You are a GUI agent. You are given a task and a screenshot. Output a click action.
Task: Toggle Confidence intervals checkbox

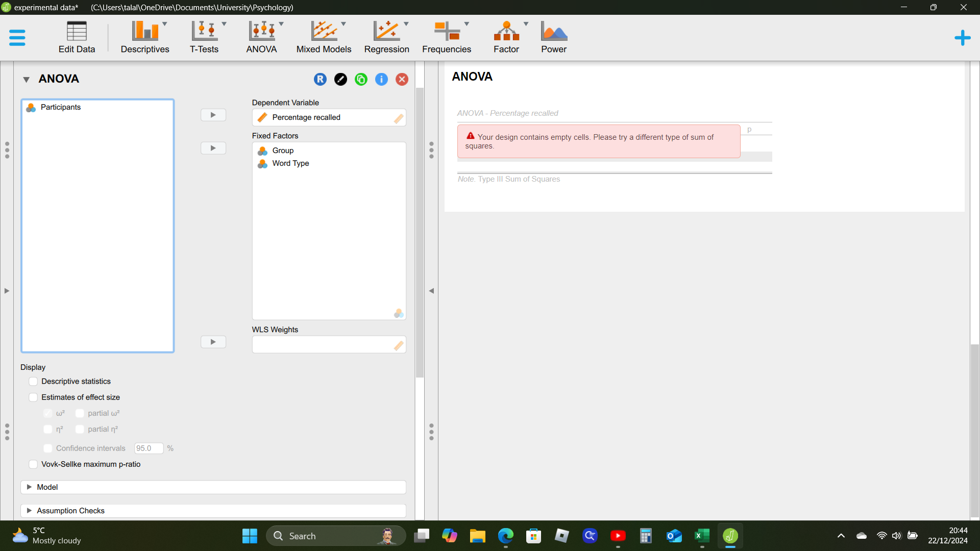48,448
